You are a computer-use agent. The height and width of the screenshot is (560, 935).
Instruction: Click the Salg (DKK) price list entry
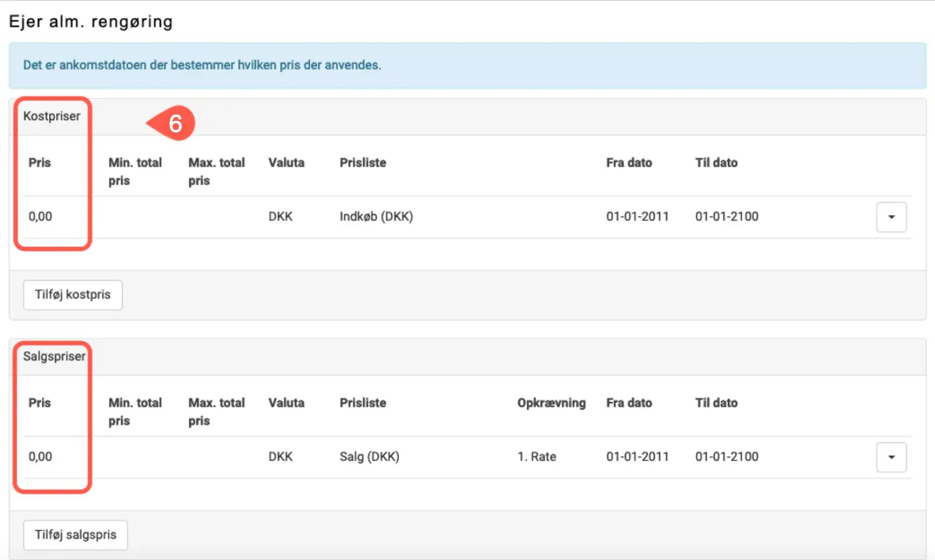(x=369, y=457)
